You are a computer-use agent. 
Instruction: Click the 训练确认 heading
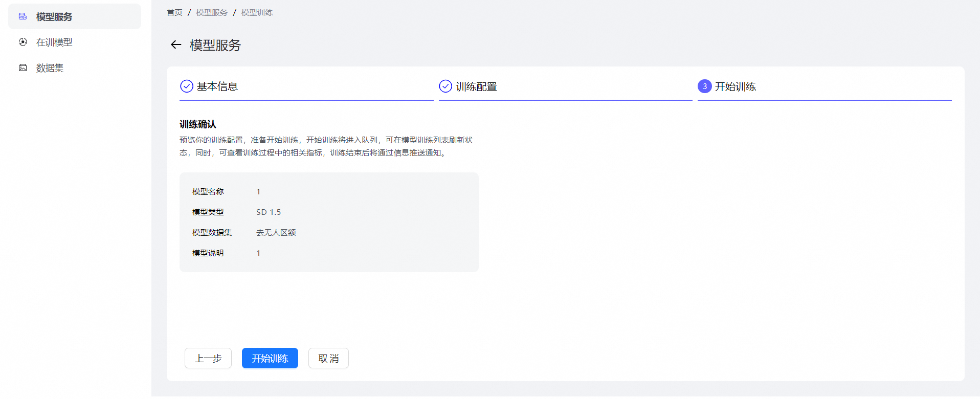click(x=198, y=124)
